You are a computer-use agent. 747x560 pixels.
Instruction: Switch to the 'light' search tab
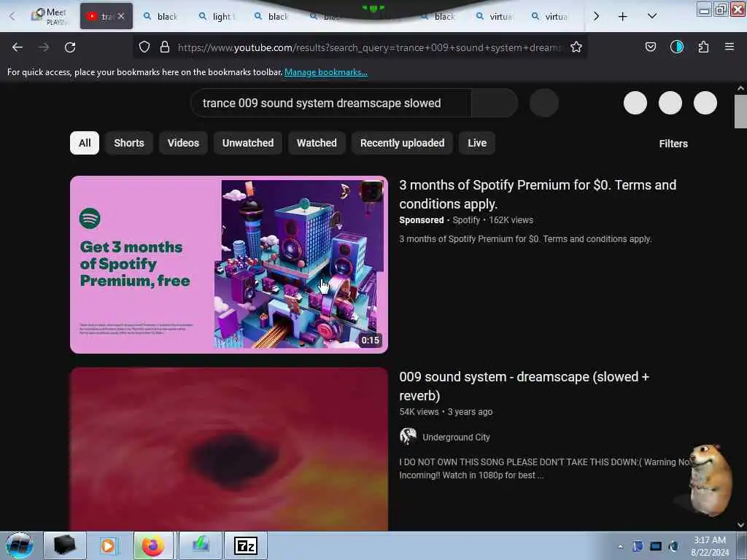coord(217,17)
